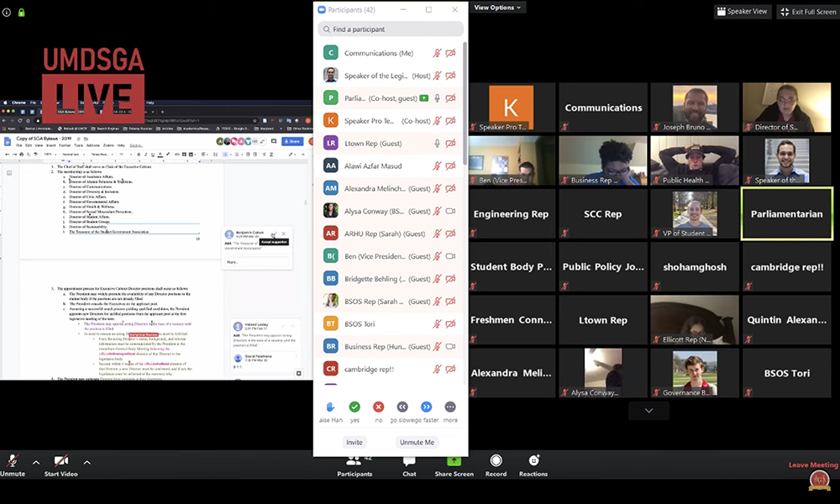Click the Find a participant search field

coord(391,29)
